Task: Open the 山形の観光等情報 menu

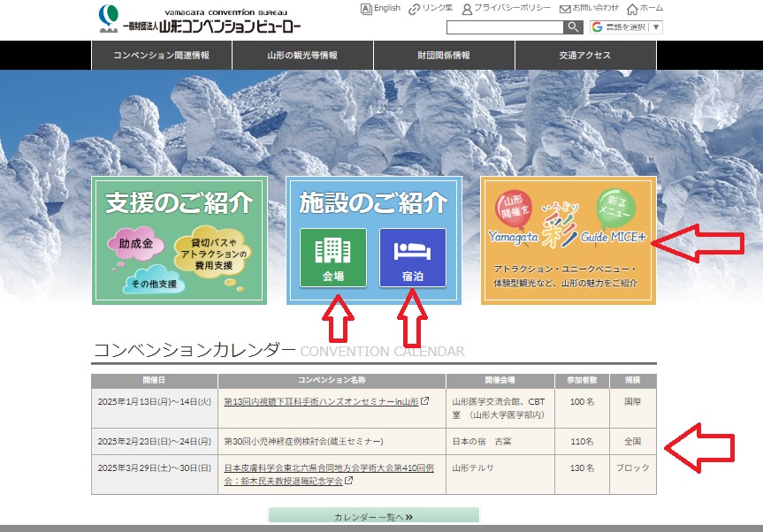Action: tap(302, 55)
